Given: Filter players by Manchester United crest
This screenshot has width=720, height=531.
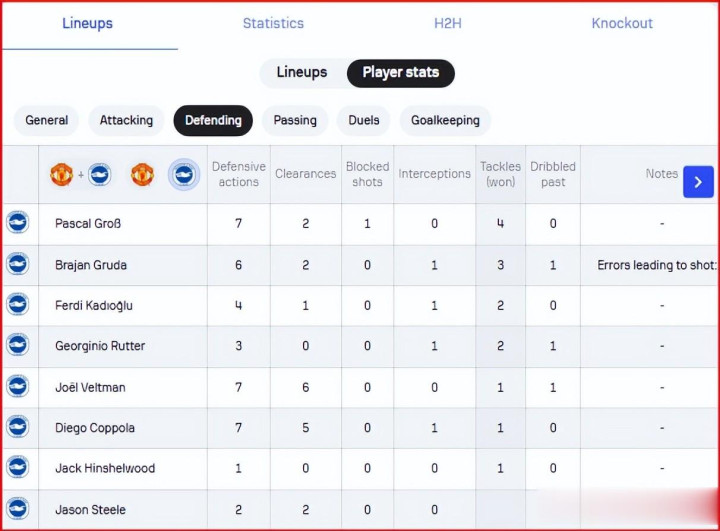Looking at the screenshot, I should pyautogui.click(x=142, y=175).
